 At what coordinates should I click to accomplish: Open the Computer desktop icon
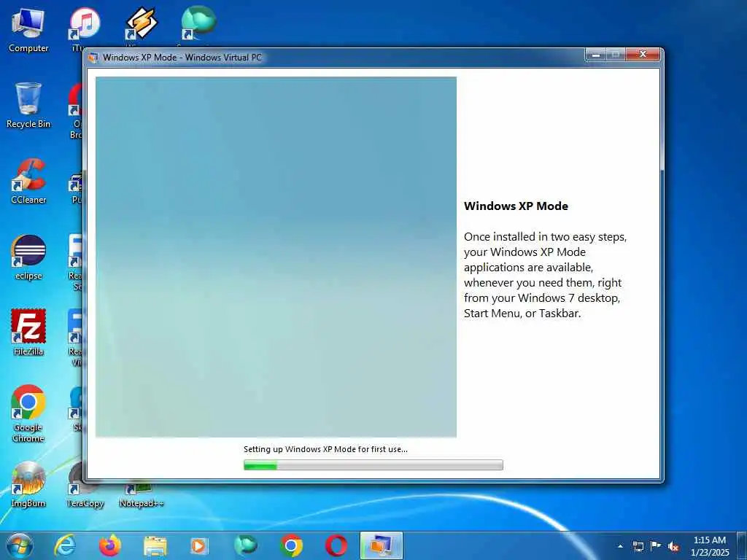(x=28, y=31)
